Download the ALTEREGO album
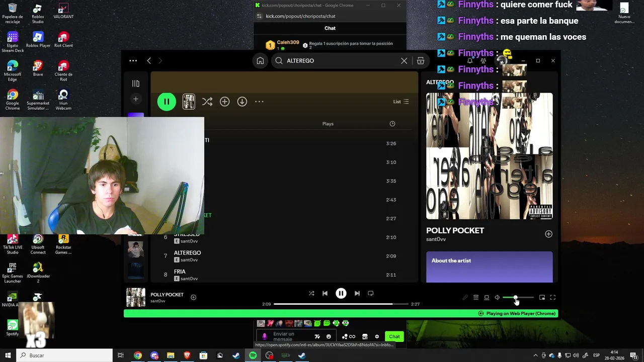Screen dimensions: 644x362 pyautogui.click(x=242, y=102)
